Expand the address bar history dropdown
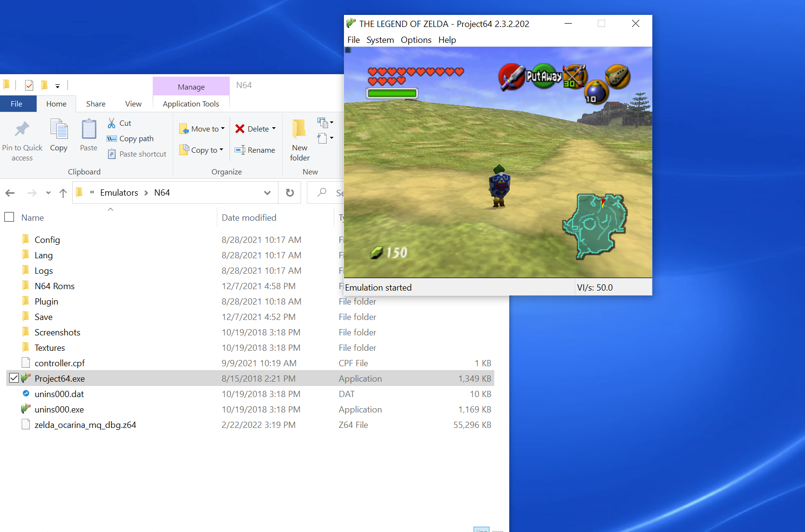Screen dimensions: 805x532 point(267,193)
